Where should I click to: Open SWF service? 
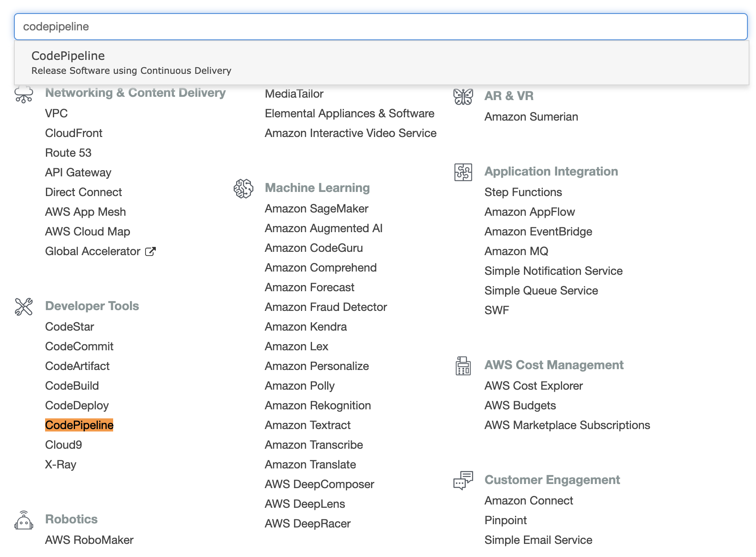point(497,310)
